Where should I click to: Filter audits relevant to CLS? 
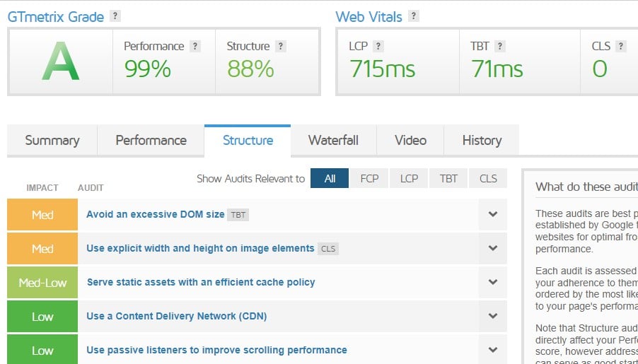(488, 179)
